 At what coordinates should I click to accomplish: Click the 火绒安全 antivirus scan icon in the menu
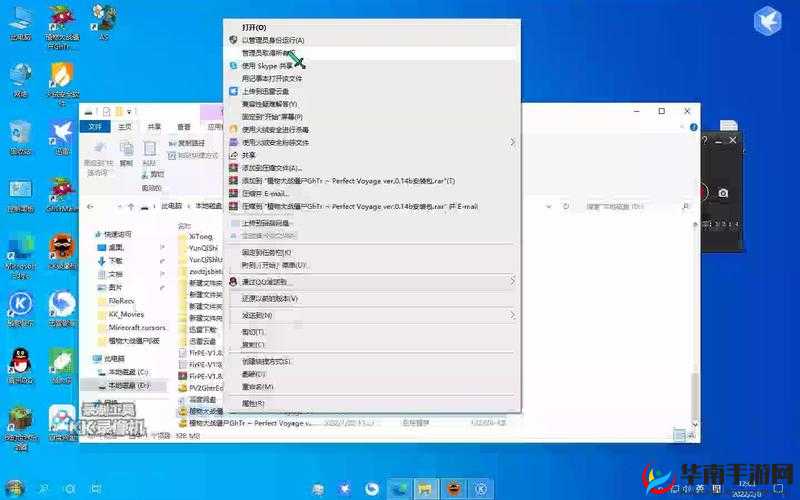(x=233, y=129)
